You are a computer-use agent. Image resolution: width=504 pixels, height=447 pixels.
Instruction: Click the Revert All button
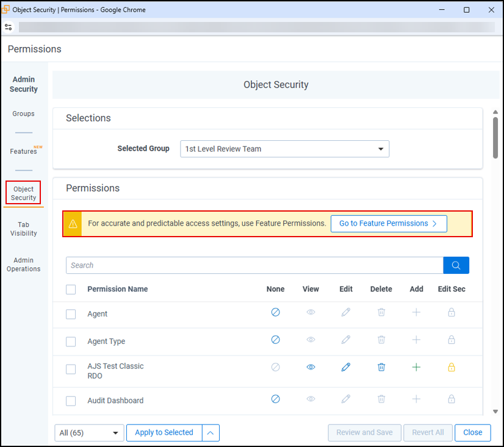(x=428, y=432)
